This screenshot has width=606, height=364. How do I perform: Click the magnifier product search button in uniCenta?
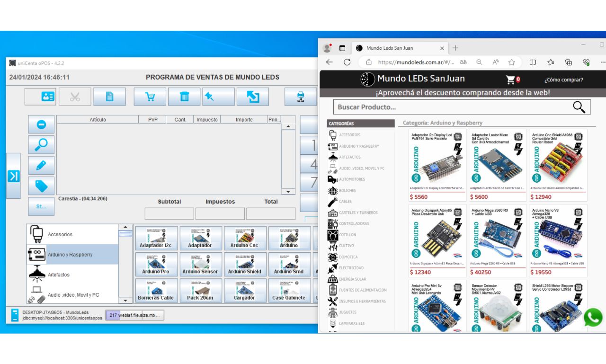(x=41, y=145)
